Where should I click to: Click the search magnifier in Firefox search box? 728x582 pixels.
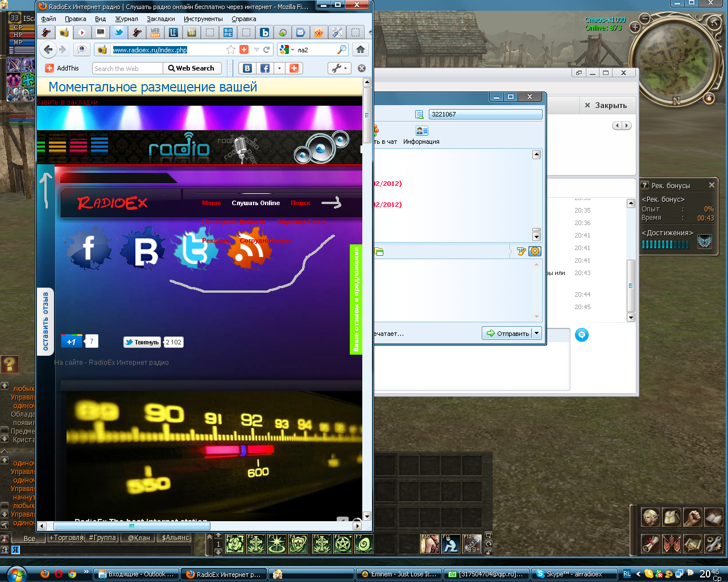341,49
